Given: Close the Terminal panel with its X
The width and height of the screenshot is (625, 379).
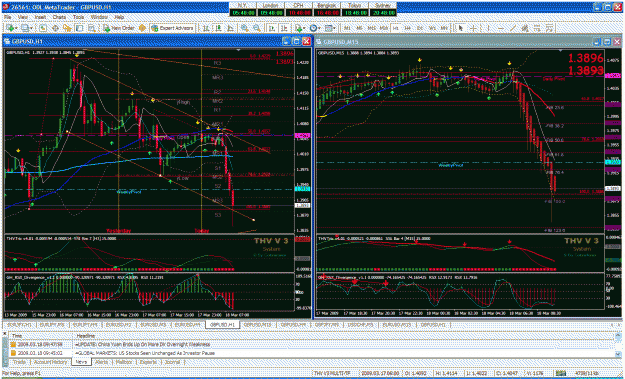Looking at the screenshot, I should click(x=5, y=334).
